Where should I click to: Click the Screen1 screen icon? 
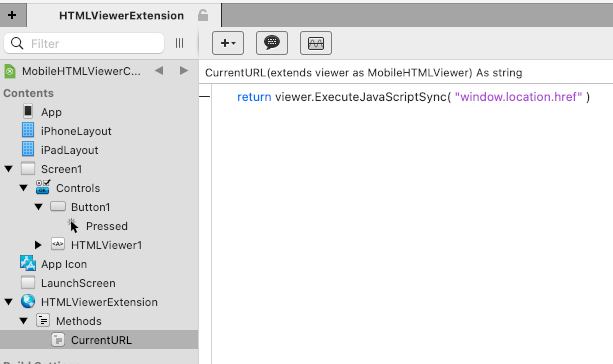(28, 169)
